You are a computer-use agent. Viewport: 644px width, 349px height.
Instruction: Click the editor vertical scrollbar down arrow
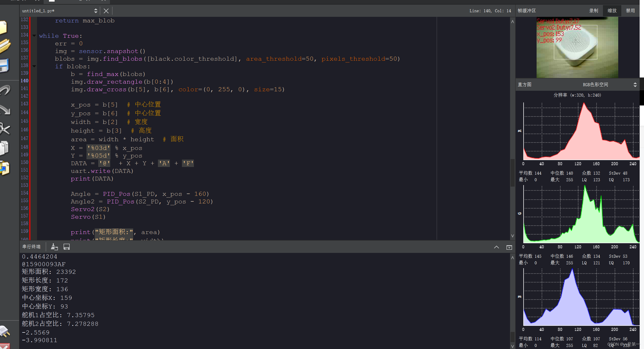512,236
